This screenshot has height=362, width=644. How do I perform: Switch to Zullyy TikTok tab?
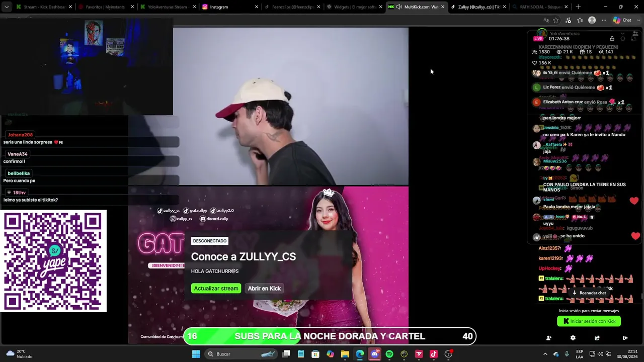478,7
